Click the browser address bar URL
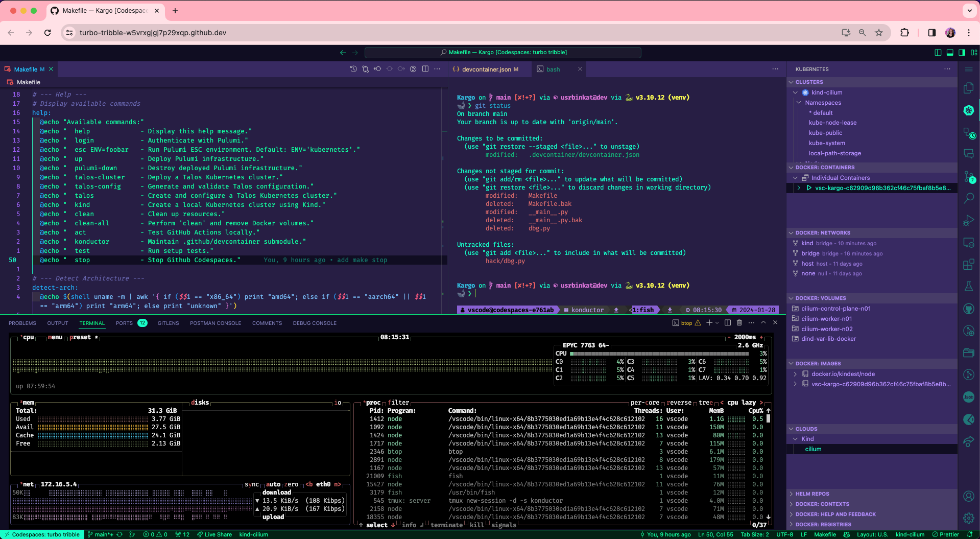Screen dimensions: 980x539 point(153,33)
